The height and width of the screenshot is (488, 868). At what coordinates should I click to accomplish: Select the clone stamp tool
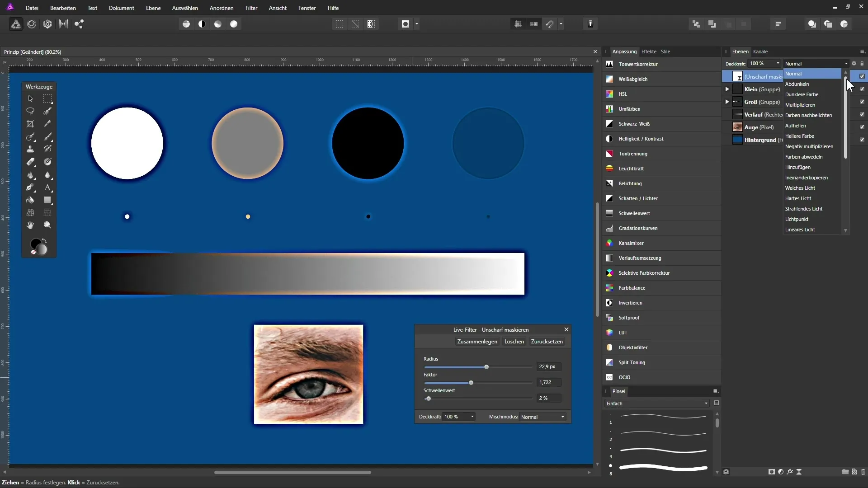click(x=30, y=149)
